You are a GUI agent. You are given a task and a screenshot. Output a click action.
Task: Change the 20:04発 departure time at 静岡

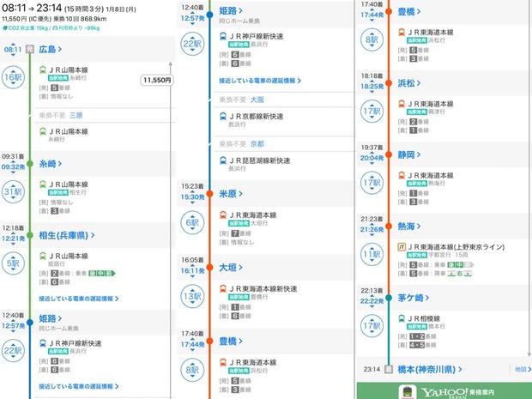point(372,158)
